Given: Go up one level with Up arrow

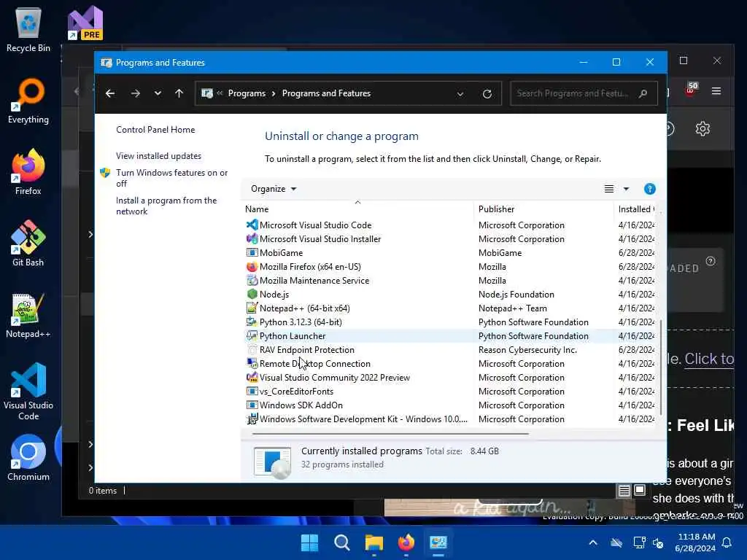Looking at the screenshot, I should coord(179,93).
